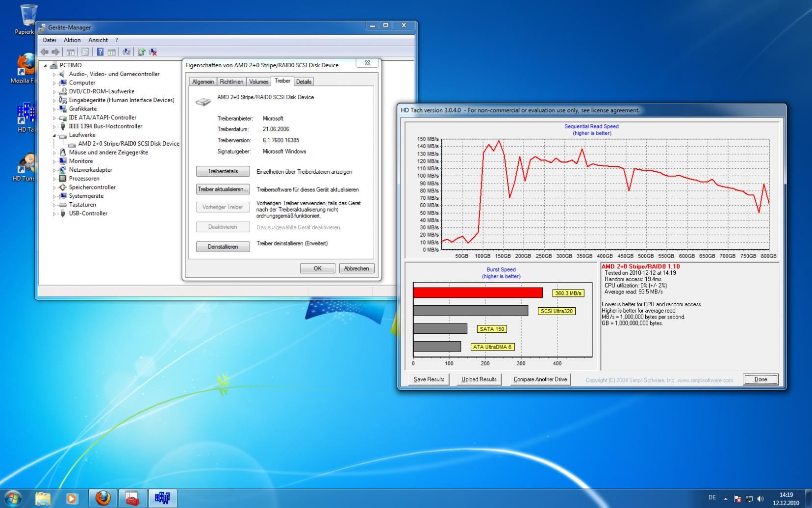Switch to the HD Tach taskbar button
Viewport: 812px width, 508px height.
coord(162,498)
